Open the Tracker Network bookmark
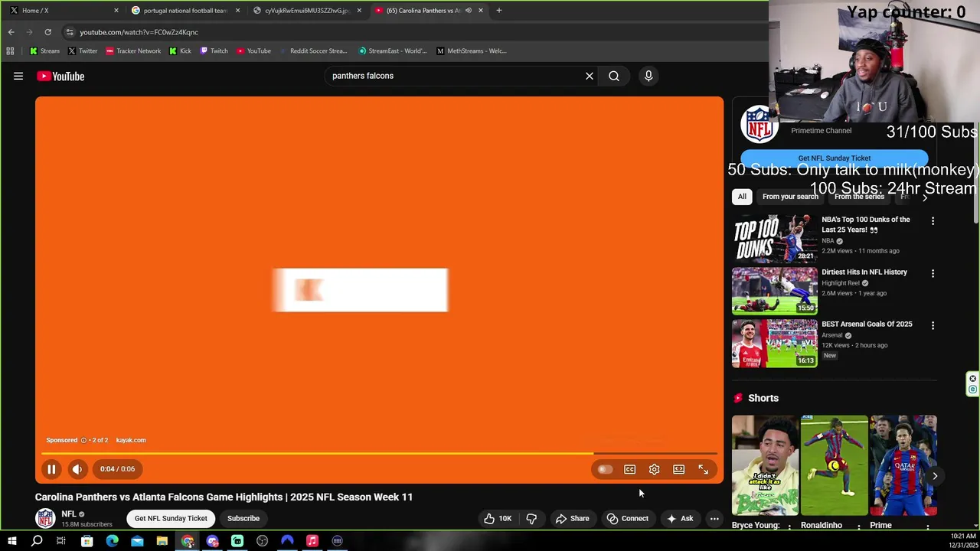This screenshot has width=980, height=551. click(x=133, y=51)
